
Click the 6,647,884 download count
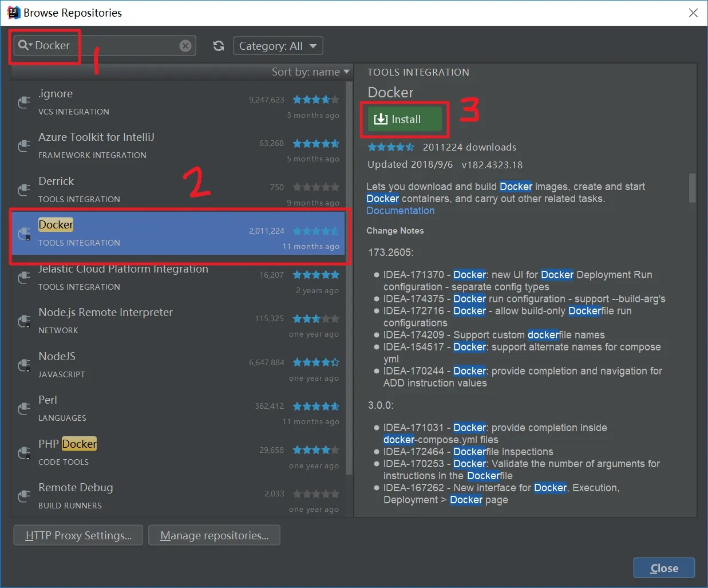tap(267, 362)
